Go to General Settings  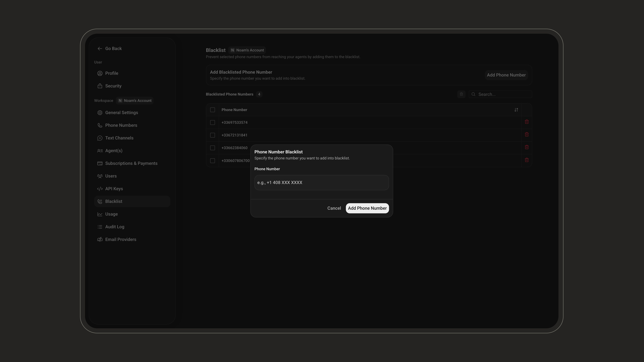[x=132, y=113]
